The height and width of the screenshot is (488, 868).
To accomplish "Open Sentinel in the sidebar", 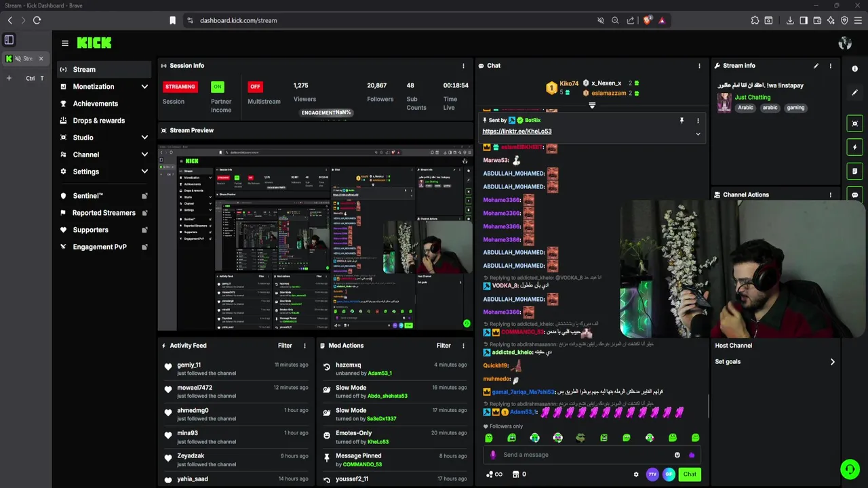I will pyautogui.click(x=103, y=196).
